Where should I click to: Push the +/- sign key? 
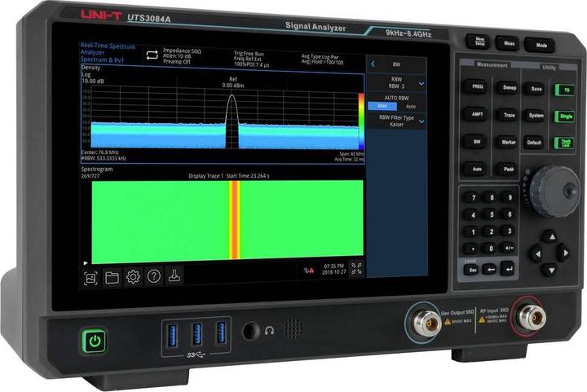[509, 248]
